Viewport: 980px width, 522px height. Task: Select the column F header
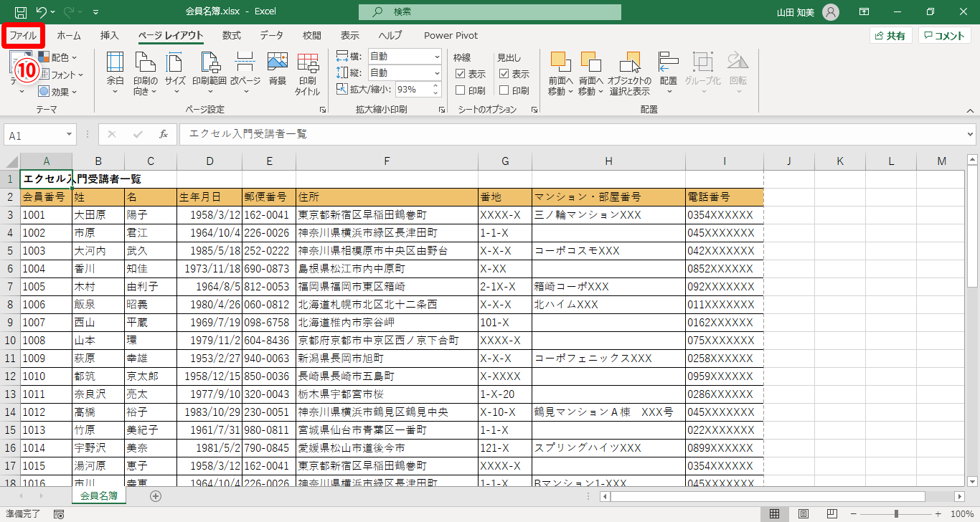click(387, 161)
